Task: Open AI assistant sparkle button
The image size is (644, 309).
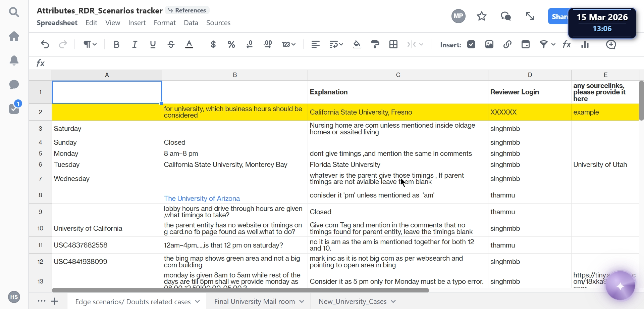Action: click(x=620, y=286)
